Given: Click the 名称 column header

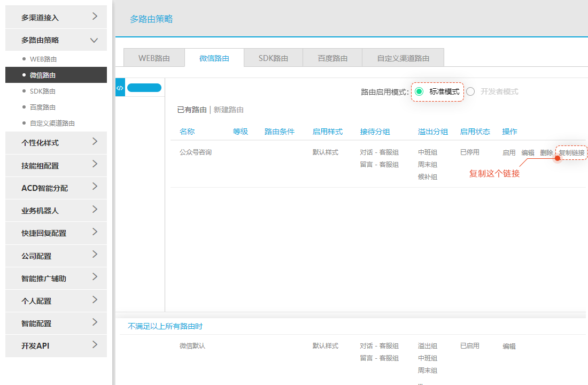Looking at the screenshot, I should [x=187, y=132].
